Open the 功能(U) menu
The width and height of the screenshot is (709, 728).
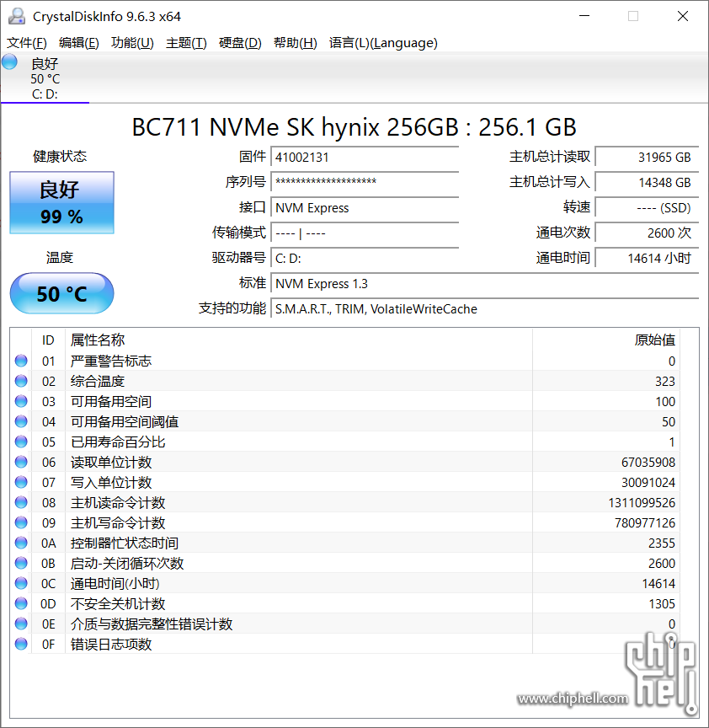(132, 43)
